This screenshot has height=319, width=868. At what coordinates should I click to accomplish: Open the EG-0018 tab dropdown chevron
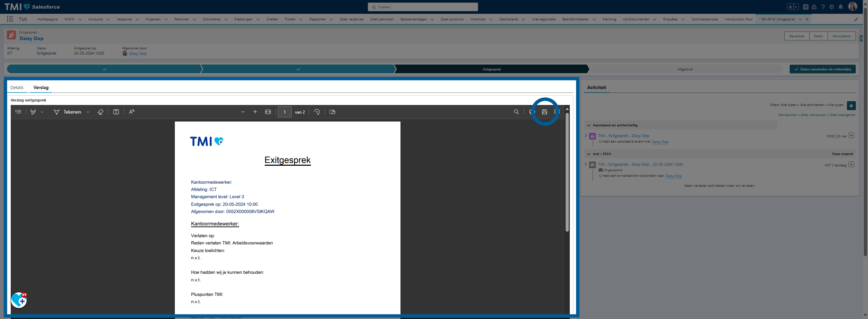coord(800,19)
